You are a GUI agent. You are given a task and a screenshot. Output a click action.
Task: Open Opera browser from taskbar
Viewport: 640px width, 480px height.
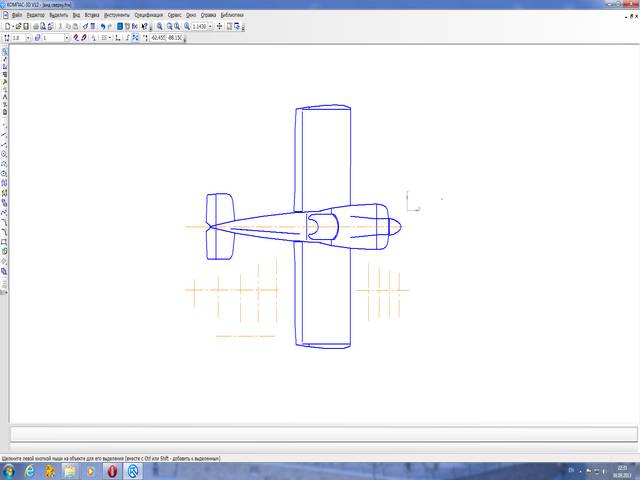[113, 470]
